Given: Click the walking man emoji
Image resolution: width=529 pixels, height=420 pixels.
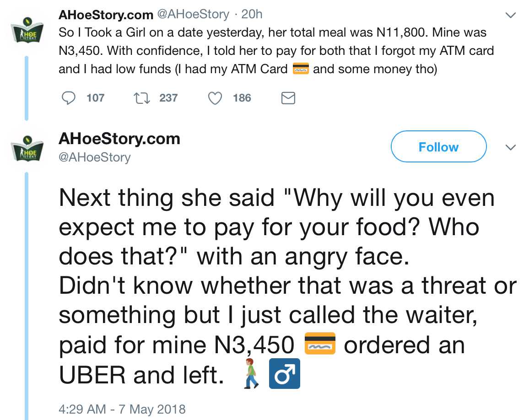Looking at the screenshot, I should point(249,374).
